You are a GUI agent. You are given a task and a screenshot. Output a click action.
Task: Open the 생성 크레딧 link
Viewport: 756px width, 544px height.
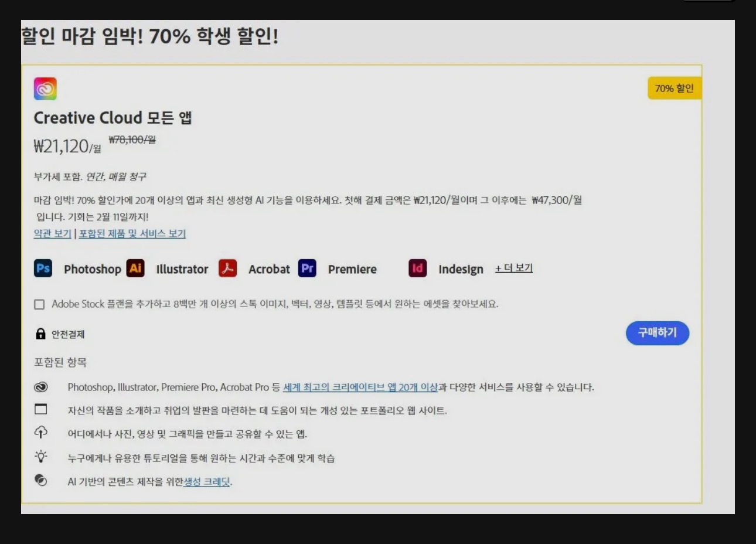[x=207, y=481]
